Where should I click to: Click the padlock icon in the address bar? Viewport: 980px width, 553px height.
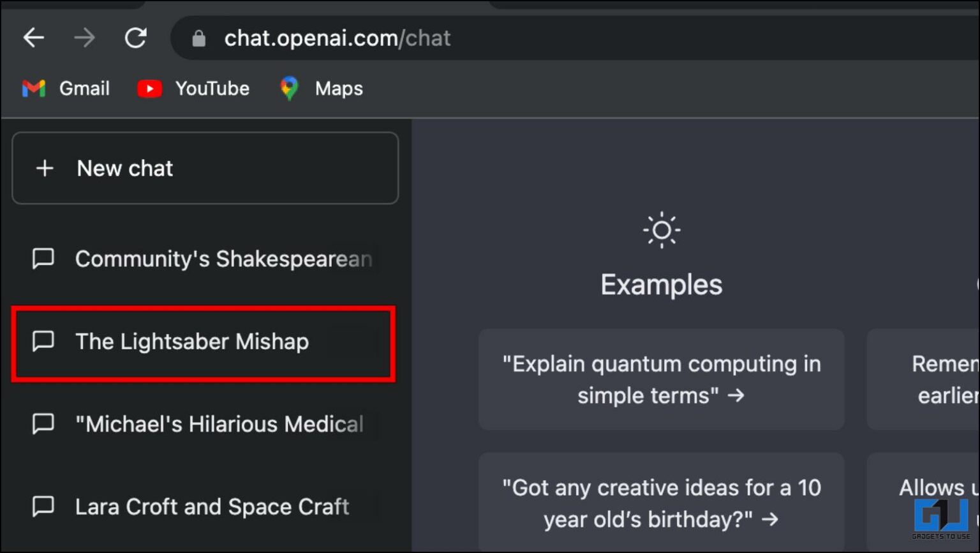coord(198,38)
